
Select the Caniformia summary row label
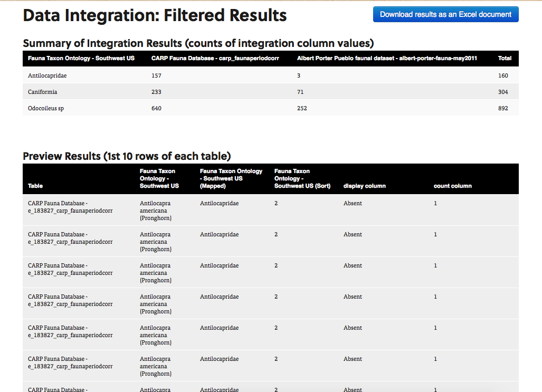coord(43,92)
